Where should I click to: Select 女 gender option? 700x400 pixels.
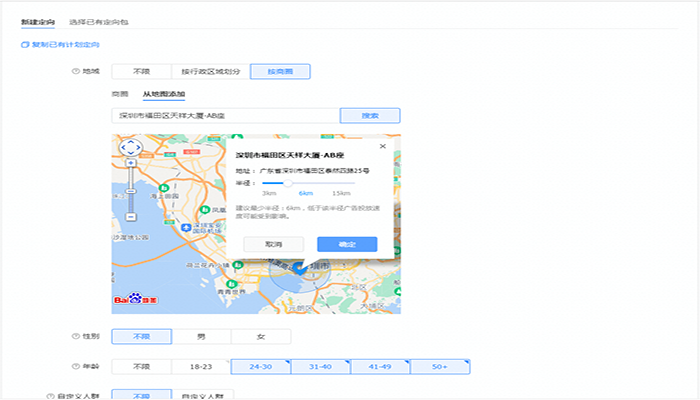[x=261, y=337]
